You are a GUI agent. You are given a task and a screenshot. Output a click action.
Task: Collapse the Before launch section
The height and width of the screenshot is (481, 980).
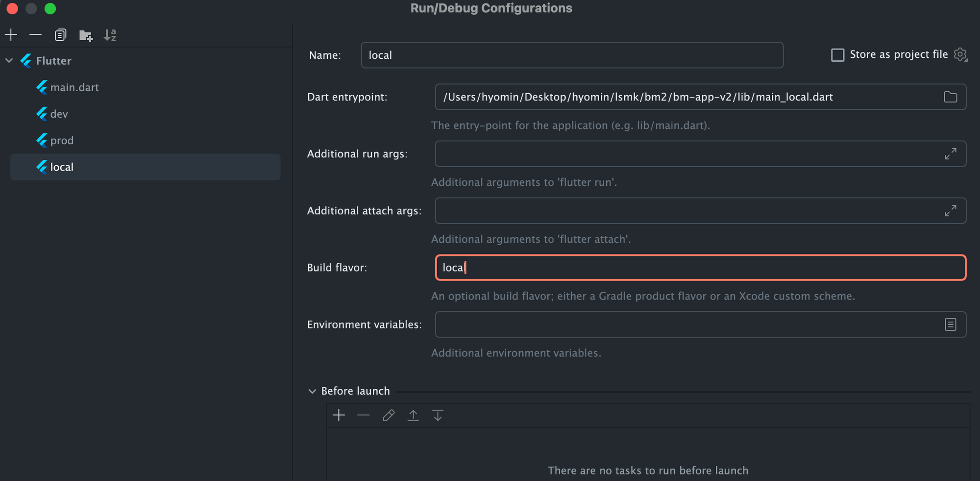pyautogui.click(x=312, y=391)
